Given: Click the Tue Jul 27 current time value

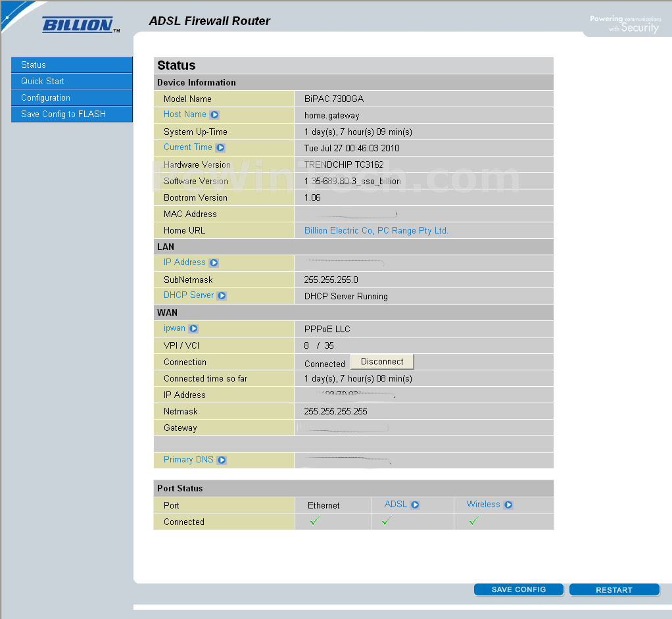Looking at the screenshot, I should (x=352, y=148).
